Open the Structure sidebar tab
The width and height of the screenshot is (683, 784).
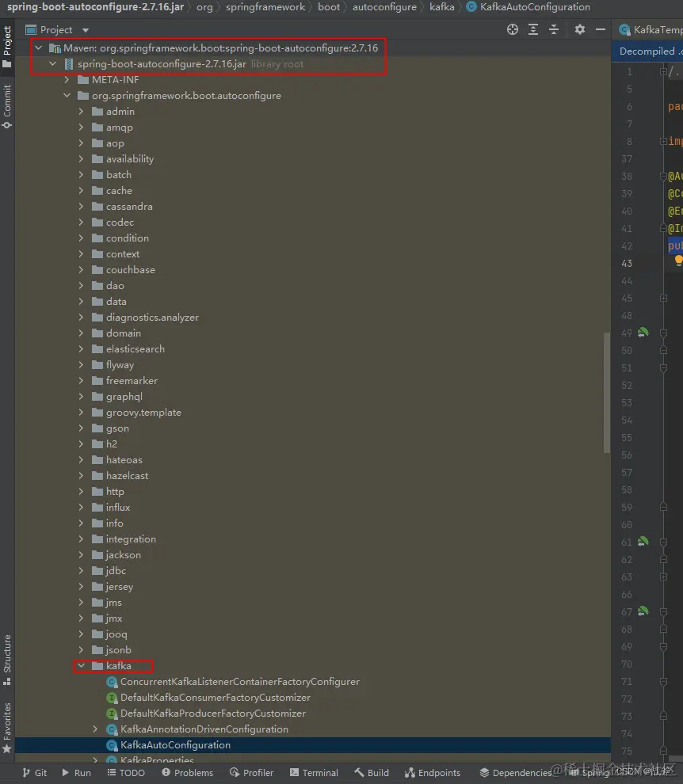tap(7, 660)
